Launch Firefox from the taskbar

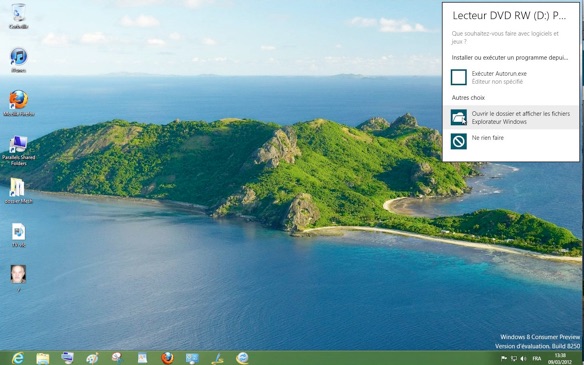point(167,358)
